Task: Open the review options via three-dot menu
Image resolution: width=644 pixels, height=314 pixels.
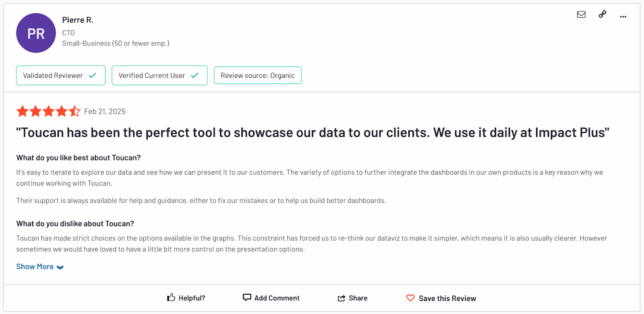Action: (x=623, y=16)
